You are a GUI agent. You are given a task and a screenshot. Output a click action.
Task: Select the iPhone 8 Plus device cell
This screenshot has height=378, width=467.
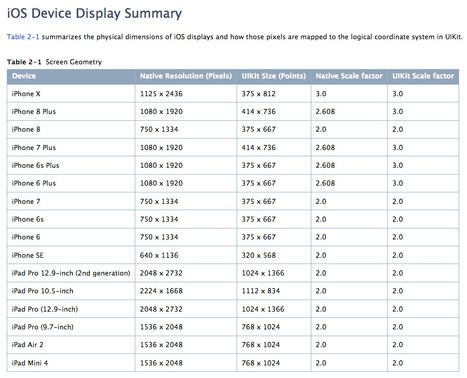click(x=71, y=112)
